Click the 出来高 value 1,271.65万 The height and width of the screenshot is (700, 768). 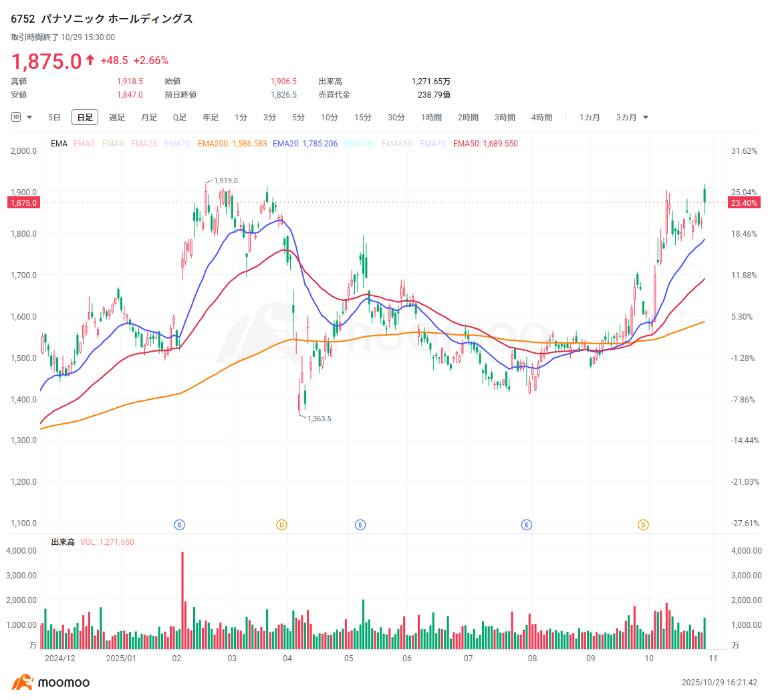[431, 82]
